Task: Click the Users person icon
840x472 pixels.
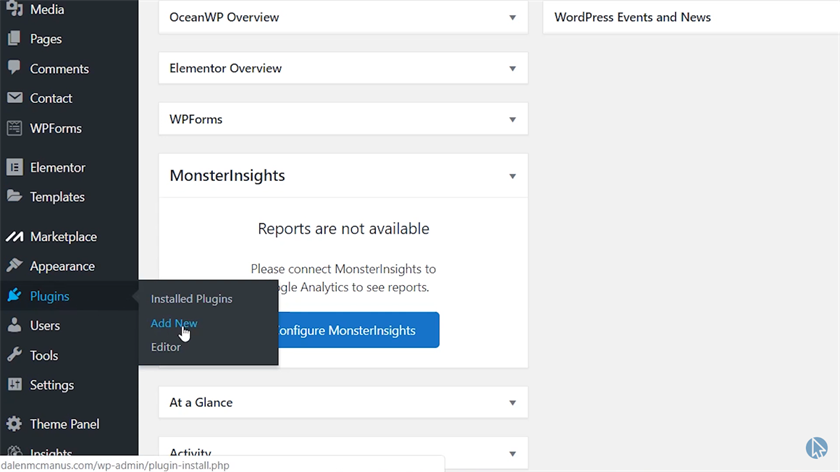Action: pyautogui.click(x=14, y=325)
